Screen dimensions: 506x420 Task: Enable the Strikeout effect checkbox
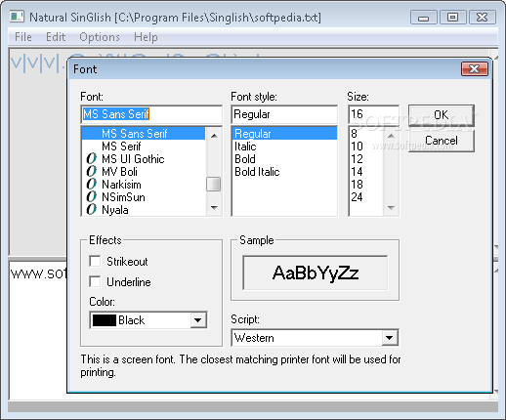click(95, 261)
